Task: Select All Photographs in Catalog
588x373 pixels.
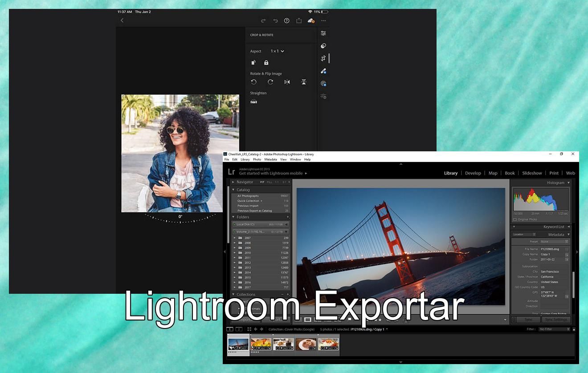Action: tap(261, 196)
